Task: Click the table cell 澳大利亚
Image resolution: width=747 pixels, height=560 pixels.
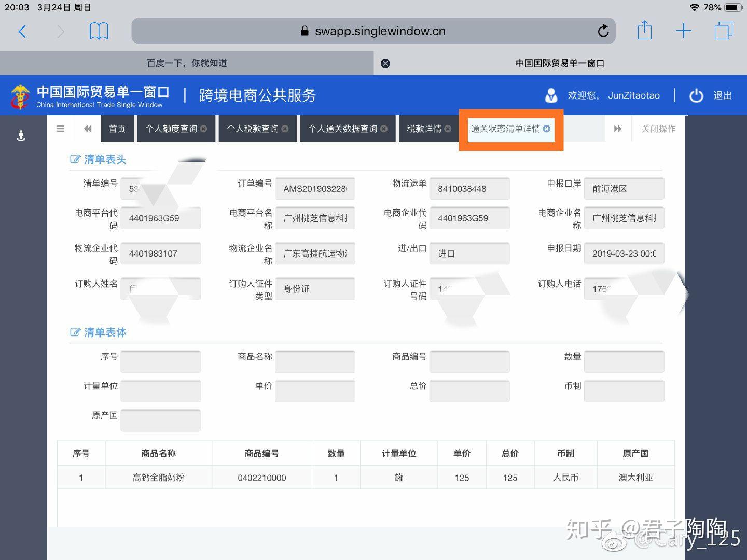Action: (x=635, y=478)
